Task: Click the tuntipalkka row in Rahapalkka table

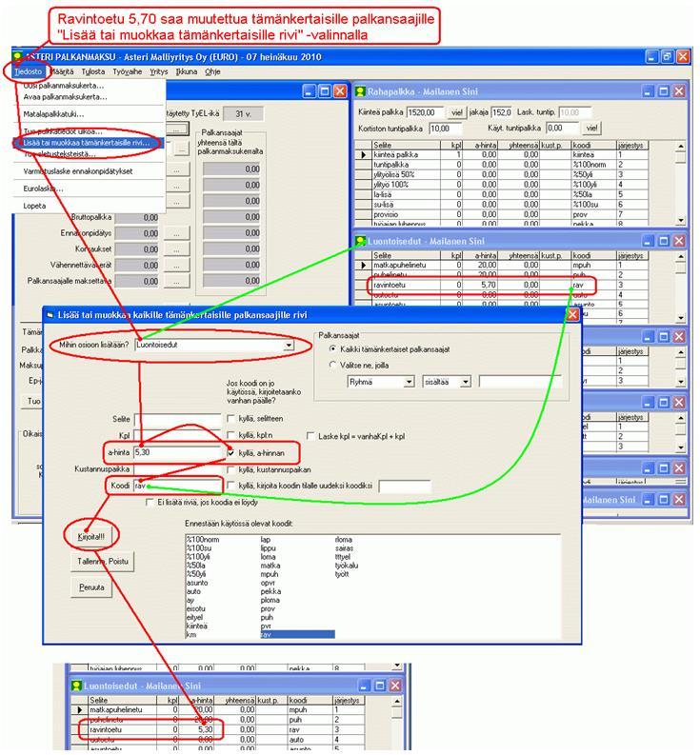Action: (x=501, y=165)
